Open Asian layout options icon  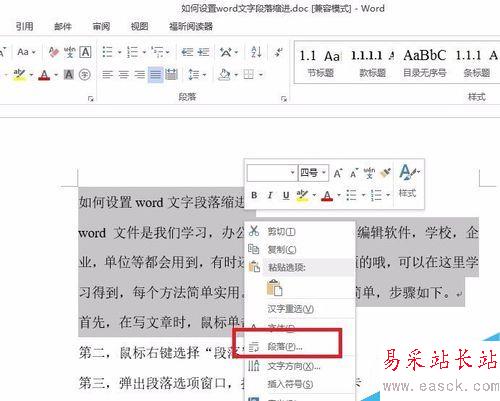pos(226,52)
